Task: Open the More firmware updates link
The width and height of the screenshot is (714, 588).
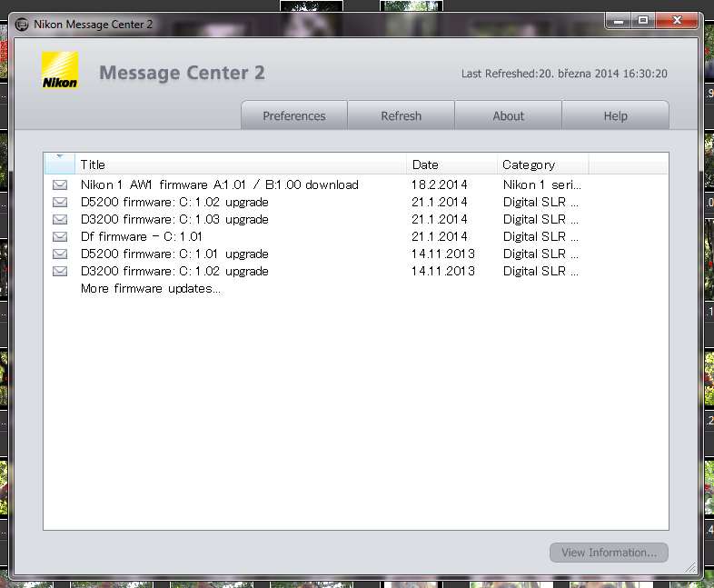Action: [x=150, y=289]
